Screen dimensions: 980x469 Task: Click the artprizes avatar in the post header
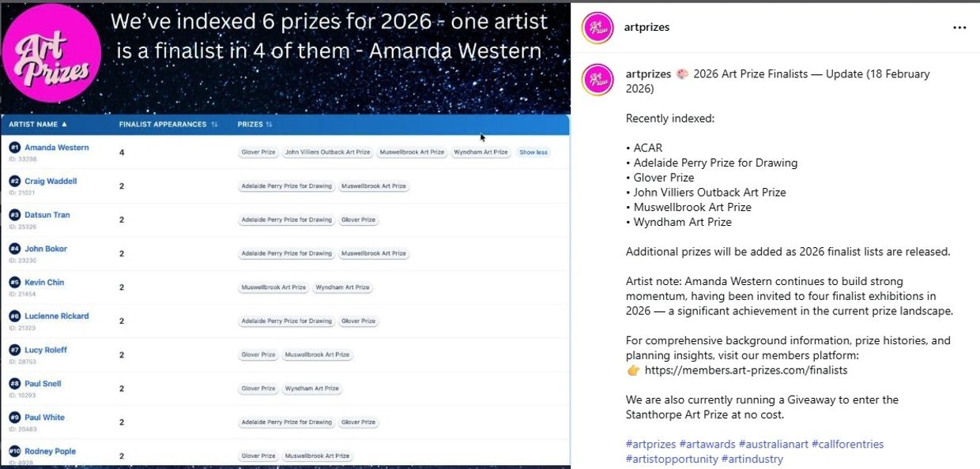pyautogui.click(x=597, y=28)
